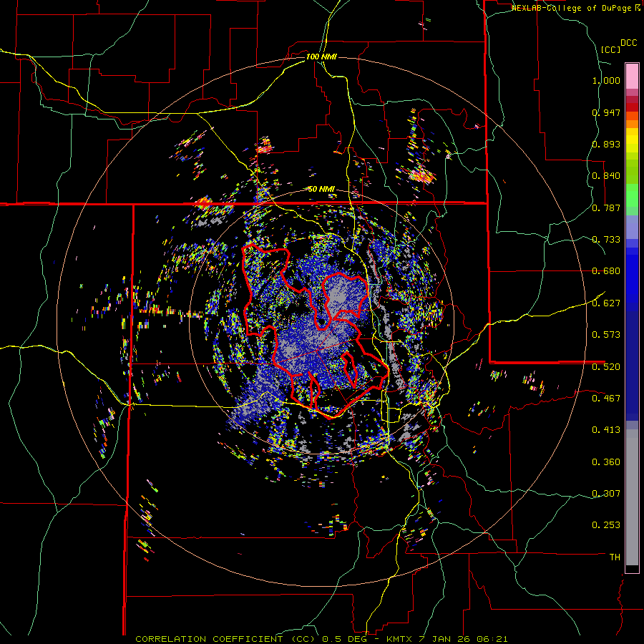Click the TH threshold label

tap(615, 557)
